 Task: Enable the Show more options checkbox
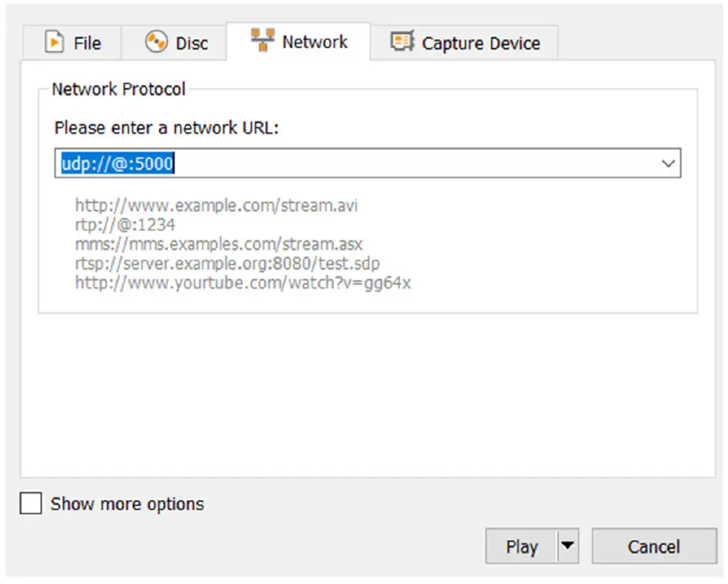pyautogui.click(x=31, y=504)
